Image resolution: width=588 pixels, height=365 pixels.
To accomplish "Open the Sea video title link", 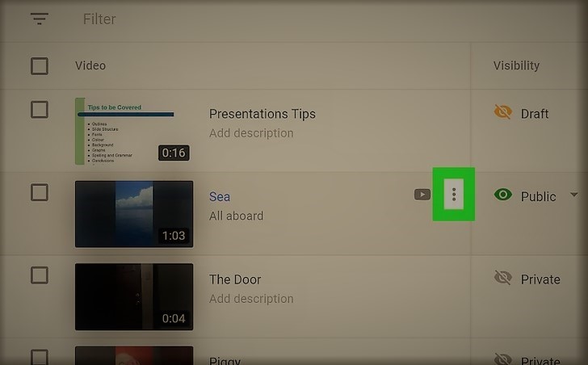I will (x=220, y=196).
